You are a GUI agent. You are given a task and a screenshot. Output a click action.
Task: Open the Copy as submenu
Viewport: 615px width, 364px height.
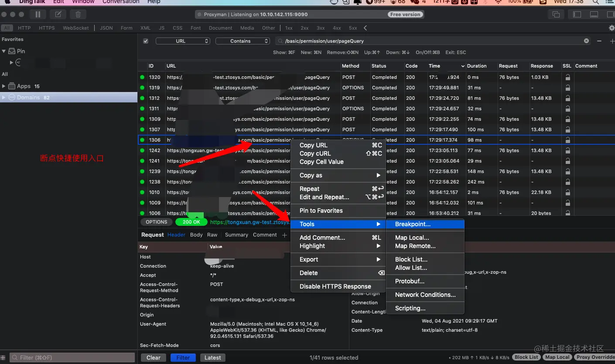(x=338, y=175)
